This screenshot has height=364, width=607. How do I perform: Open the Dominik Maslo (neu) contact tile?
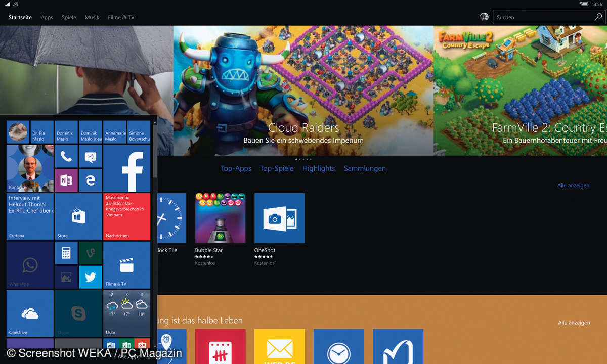pyautogui.click(x=91, y=132)
